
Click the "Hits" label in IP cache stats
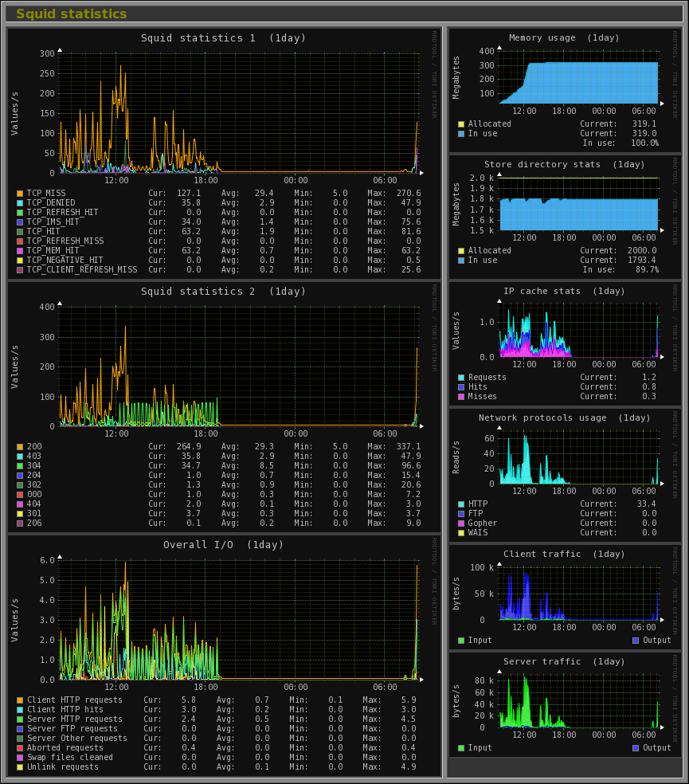477,386
